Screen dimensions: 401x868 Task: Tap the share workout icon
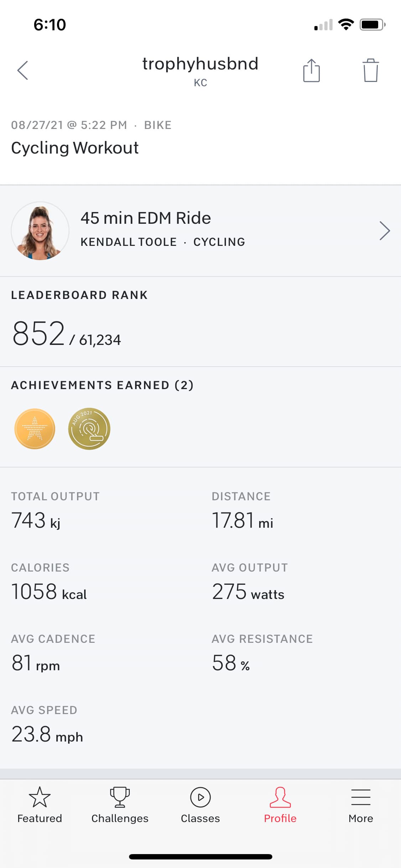tap(312, 71)
